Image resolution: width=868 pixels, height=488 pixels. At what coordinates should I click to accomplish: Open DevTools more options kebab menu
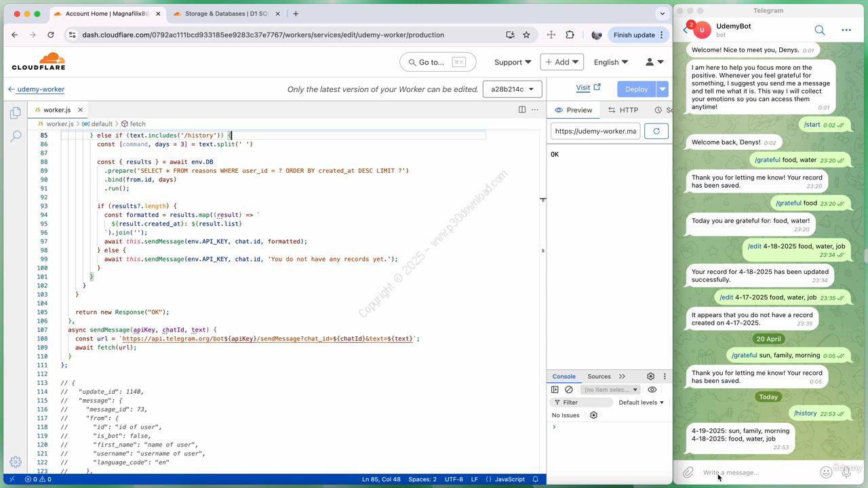coord(665,376)
